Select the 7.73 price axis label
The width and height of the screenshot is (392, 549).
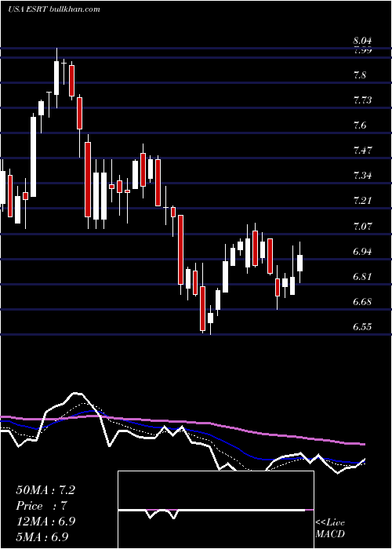point(362,100)
